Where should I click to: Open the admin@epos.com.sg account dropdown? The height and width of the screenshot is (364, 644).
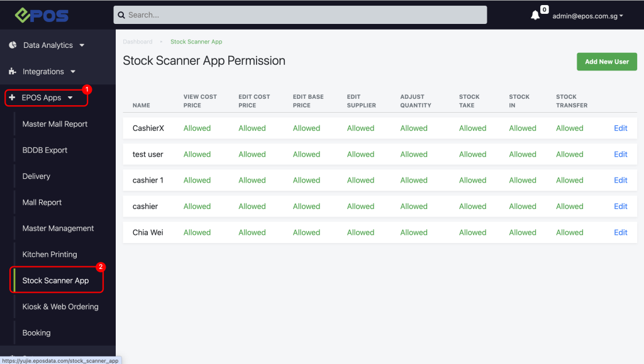click(587, 16)
